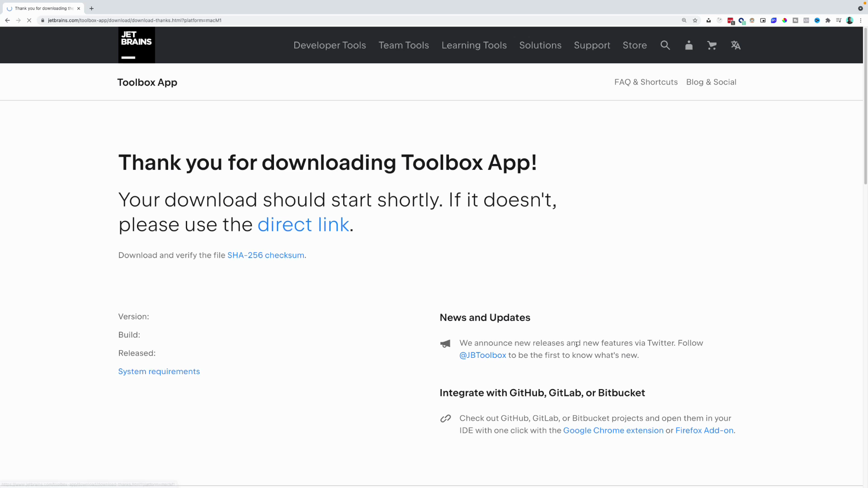Open a new browser tab
Screen dimensions: 868x488
[92, 8]
